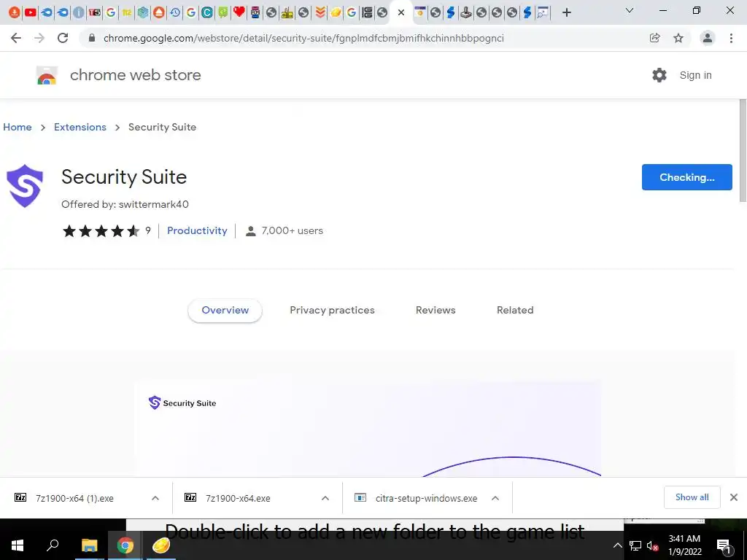Viewport: 747px width, 560px height.
Task: View site information via the lock icon
Action: click(x=92, y=38)
